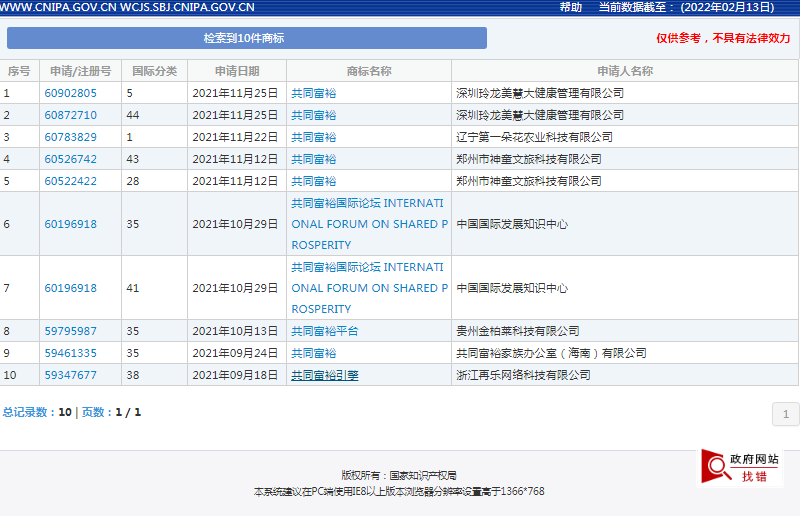Click the 总记录数 total records text
The width and height of the screenshot is (800, 521).
coord(37,412)
